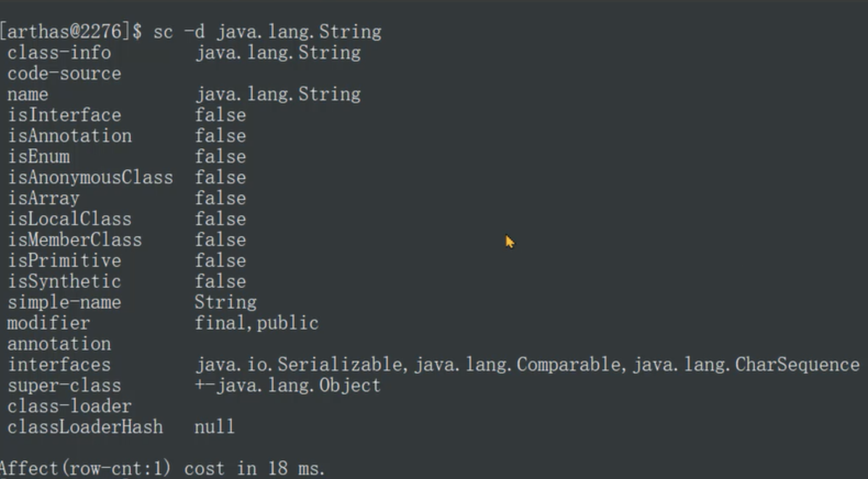Click the false value beside isAnnotation
868x479 pixels.
pos(220,136)
